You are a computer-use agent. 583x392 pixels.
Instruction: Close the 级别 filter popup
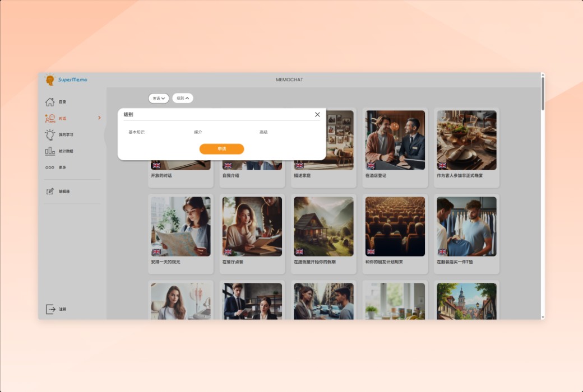coord(317,115)
